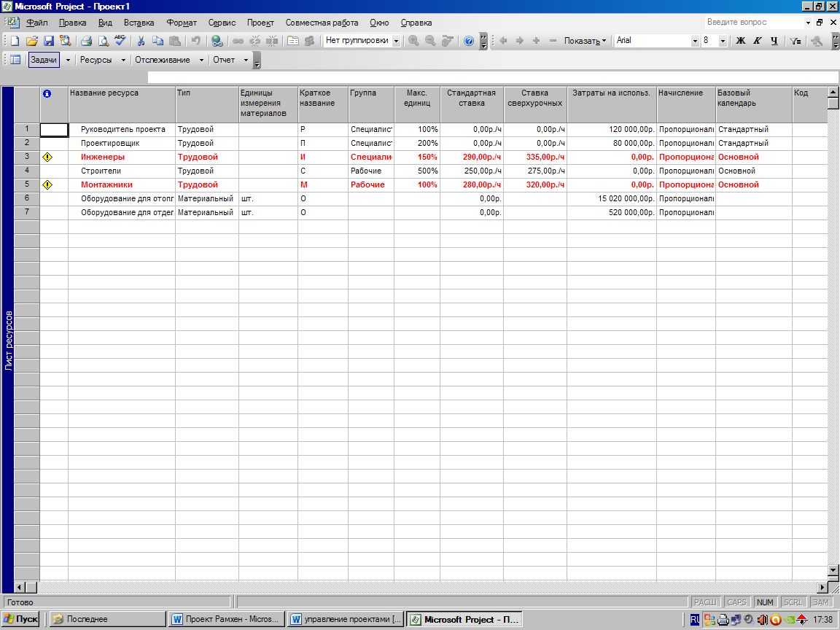
Task: Hide subtasks minus icon
Action: [553, 41]
